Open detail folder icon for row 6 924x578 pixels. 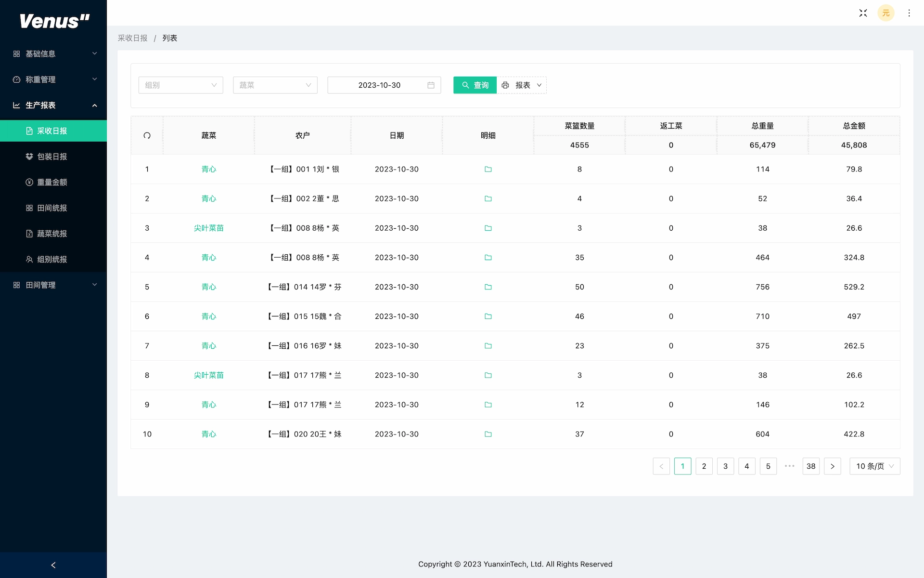[x=488, y=316]
